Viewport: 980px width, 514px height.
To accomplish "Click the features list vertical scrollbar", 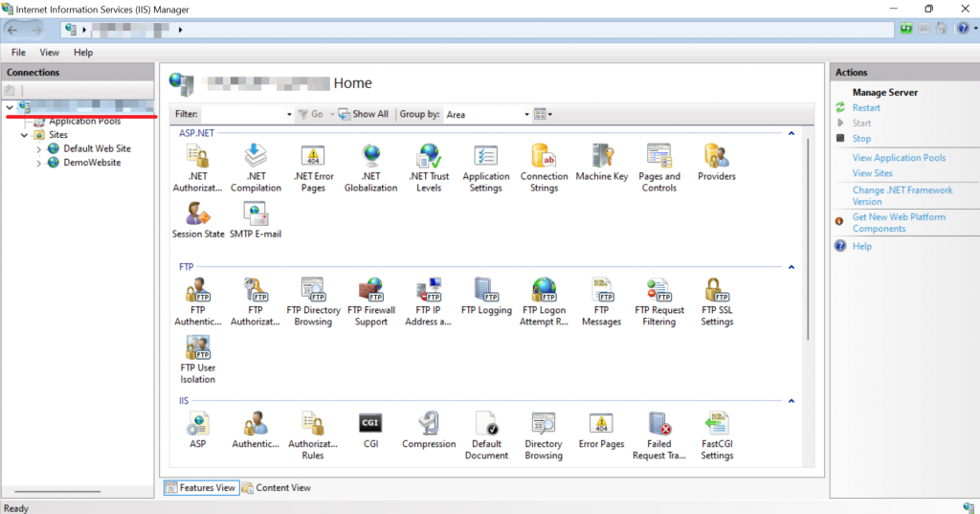I will [808, 240].
